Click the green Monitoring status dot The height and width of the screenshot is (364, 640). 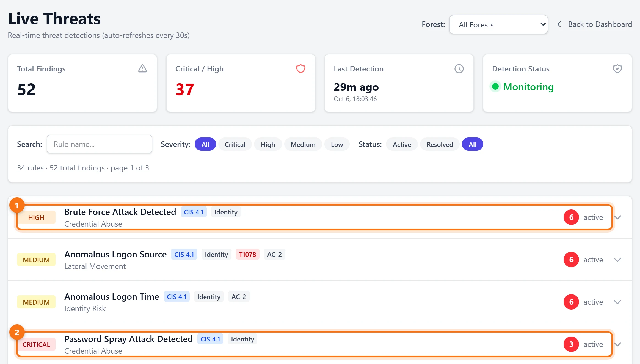[x=495, y=86]
